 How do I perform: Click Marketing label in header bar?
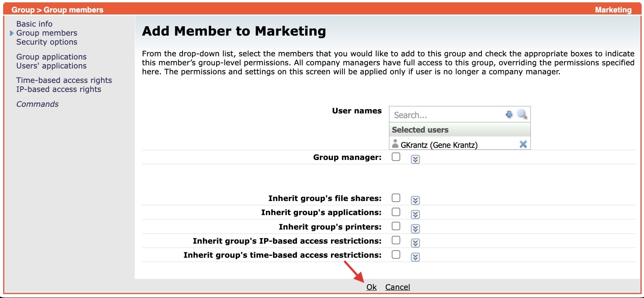[x=613, y=10]
